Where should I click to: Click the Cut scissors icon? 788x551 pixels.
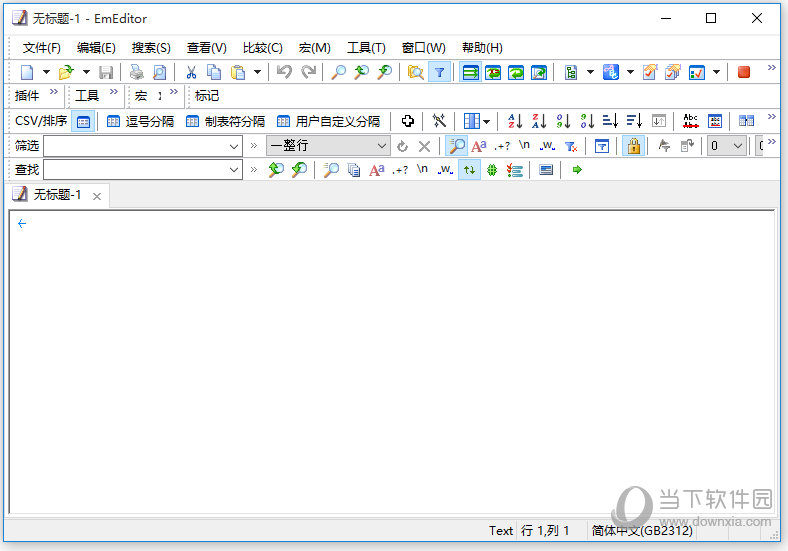[x=190, y=72]
